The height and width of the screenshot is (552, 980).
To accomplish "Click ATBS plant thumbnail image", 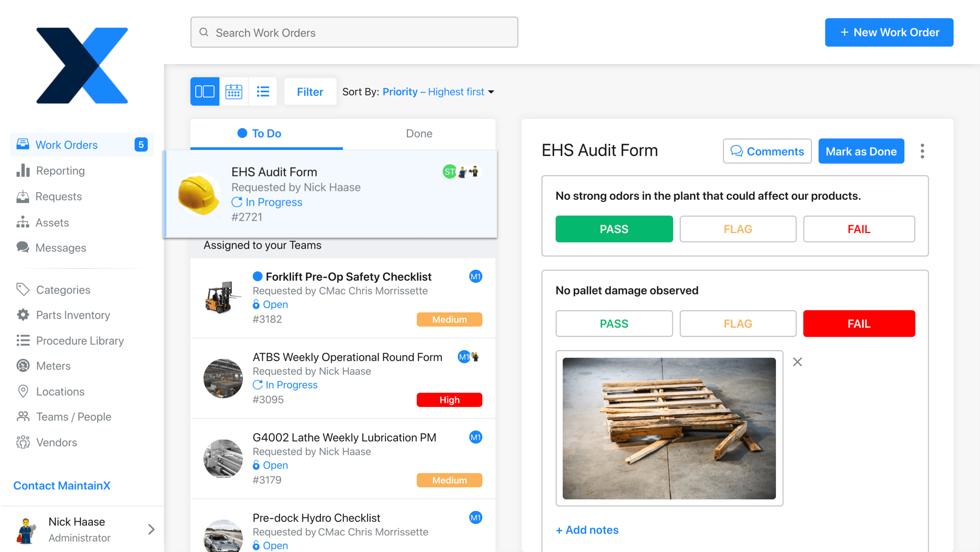I will 223,379.
